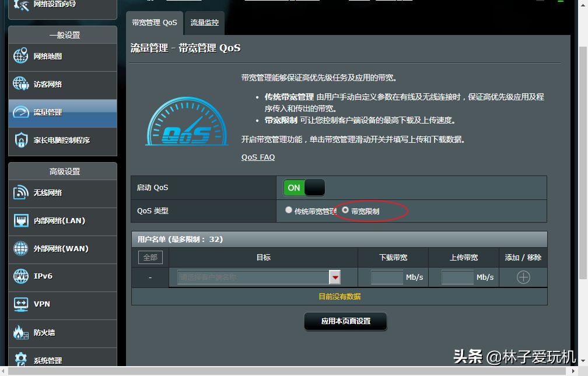This screenshot has width=588, height=376.
Task: Open 家长电脑控制程序 in the sidebar
Action: pyautogui.click(x=62, y=140)
